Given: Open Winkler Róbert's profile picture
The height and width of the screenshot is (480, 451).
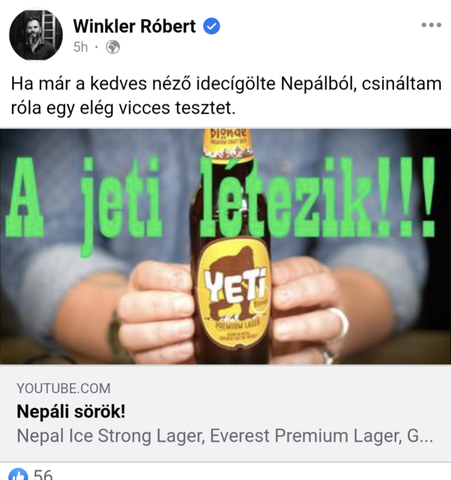Looking at the screenshot, I should 36,35.
